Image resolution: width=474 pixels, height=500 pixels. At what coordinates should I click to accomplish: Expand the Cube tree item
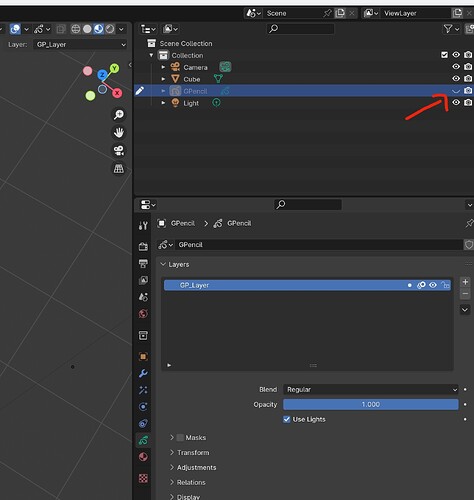(163, 79)
